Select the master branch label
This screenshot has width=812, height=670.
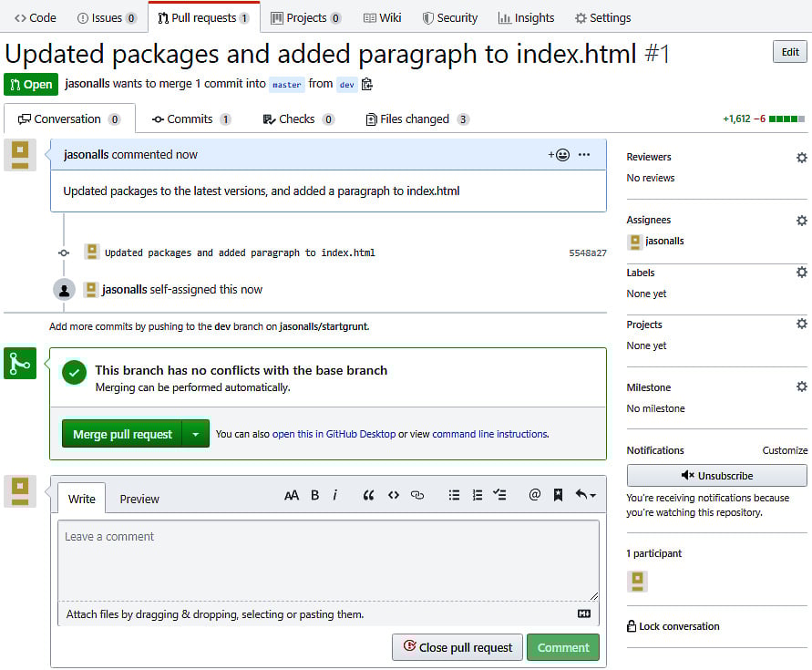287,85
